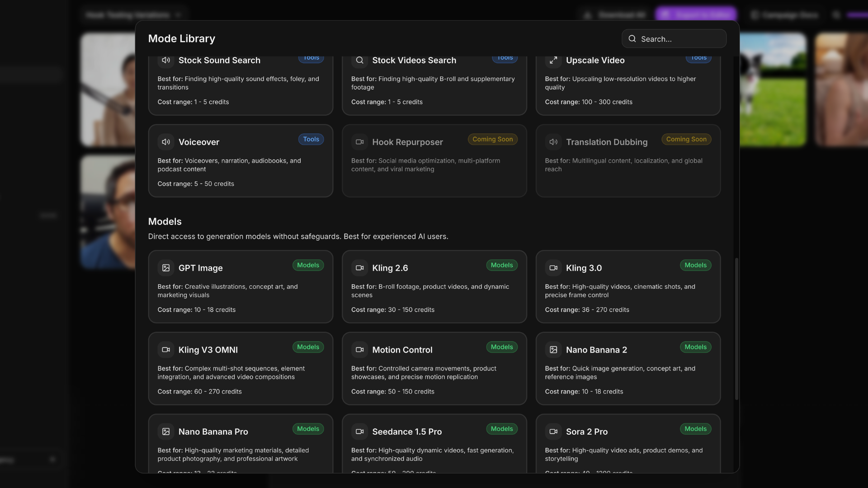The image size is (868, 488).
Task: Click the magnifier icon on Stock Videos Search
Action: (x=359, y=61)
